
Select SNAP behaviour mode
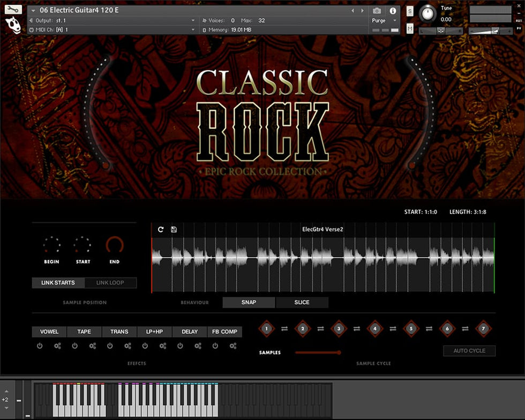[249, 302]
